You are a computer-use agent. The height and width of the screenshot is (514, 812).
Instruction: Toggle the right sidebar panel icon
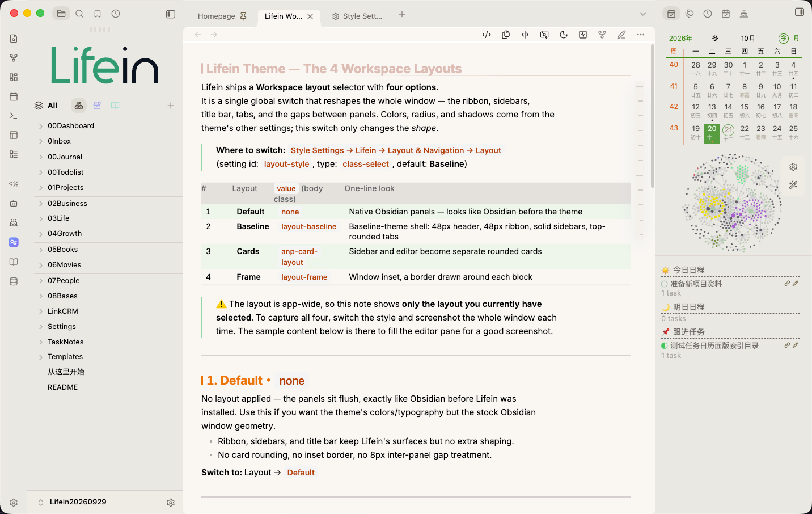coord(800,12)
